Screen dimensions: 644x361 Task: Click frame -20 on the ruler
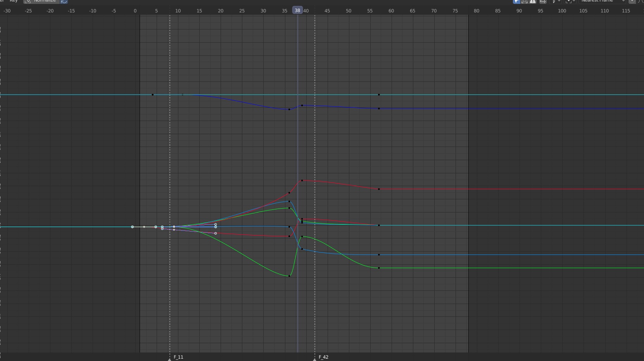pos(50,10)
